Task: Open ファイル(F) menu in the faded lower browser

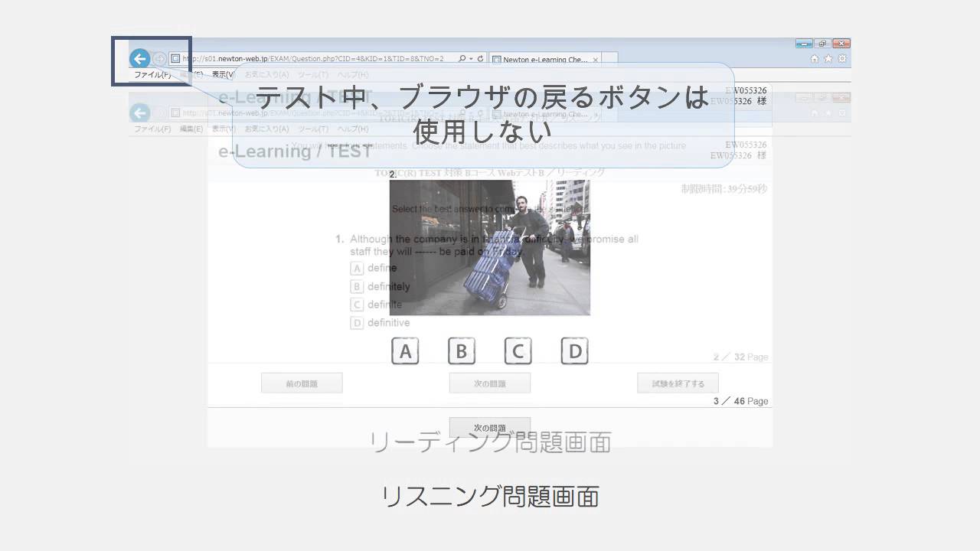Action: pyautogui.click(x=152, y=129)
